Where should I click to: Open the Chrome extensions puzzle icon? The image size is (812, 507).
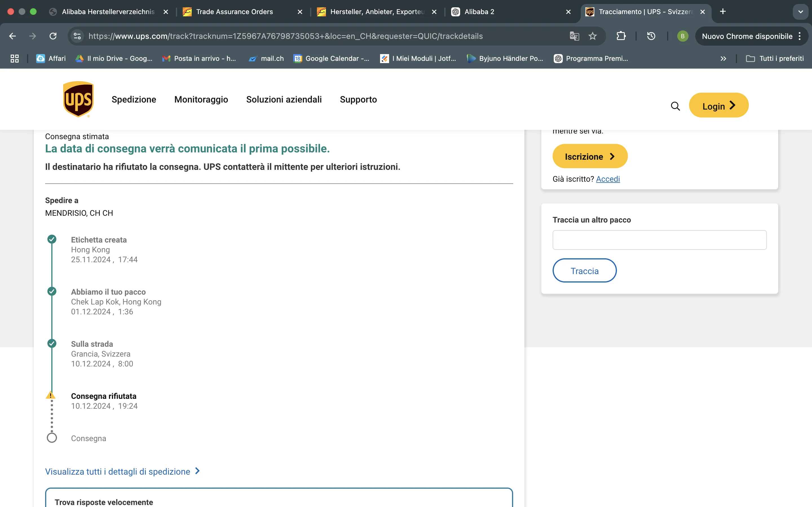(621, 36)
